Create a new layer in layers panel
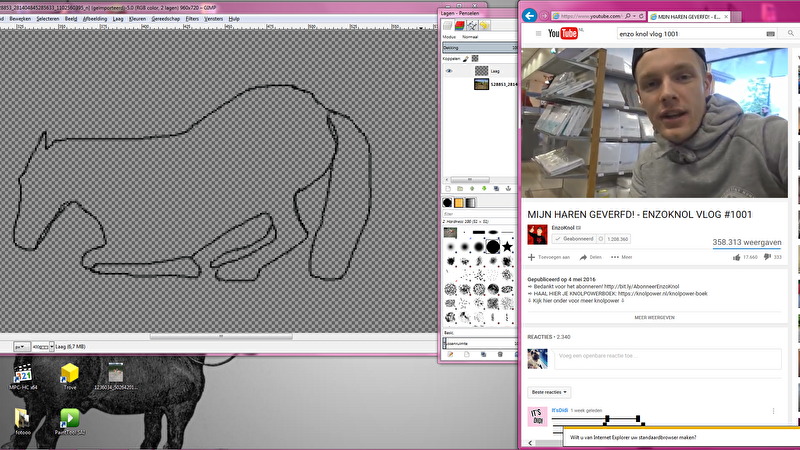Image resolution: width=800 pixels, height=450 pixels. tap(448, 189)
